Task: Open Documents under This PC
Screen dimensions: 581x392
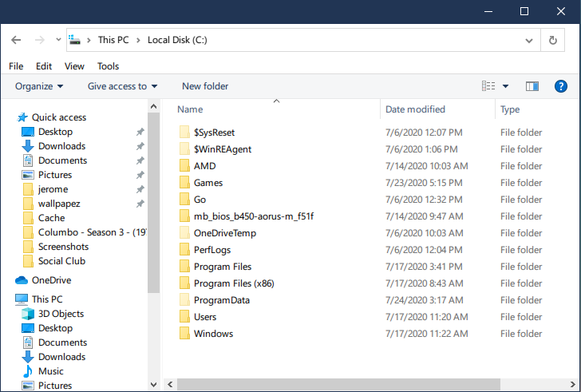Action: 62,343
